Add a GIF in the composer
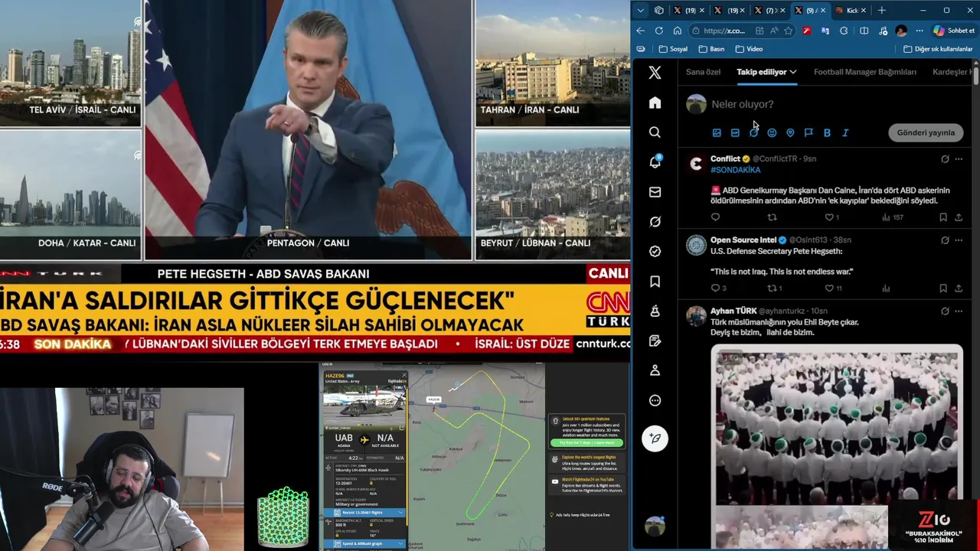This screenshot has height=551, width=980. 735,132
